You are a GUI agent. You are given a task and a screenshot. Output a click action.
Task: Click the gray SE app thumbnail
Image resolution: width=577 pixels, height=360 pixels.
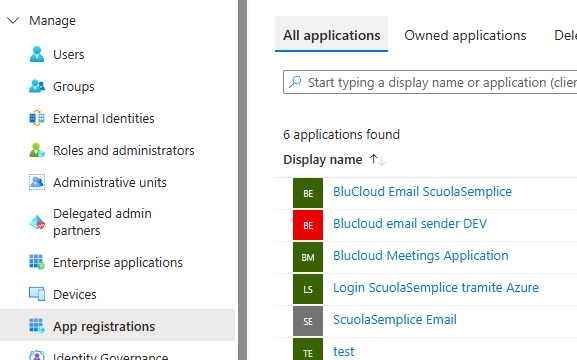308,321
